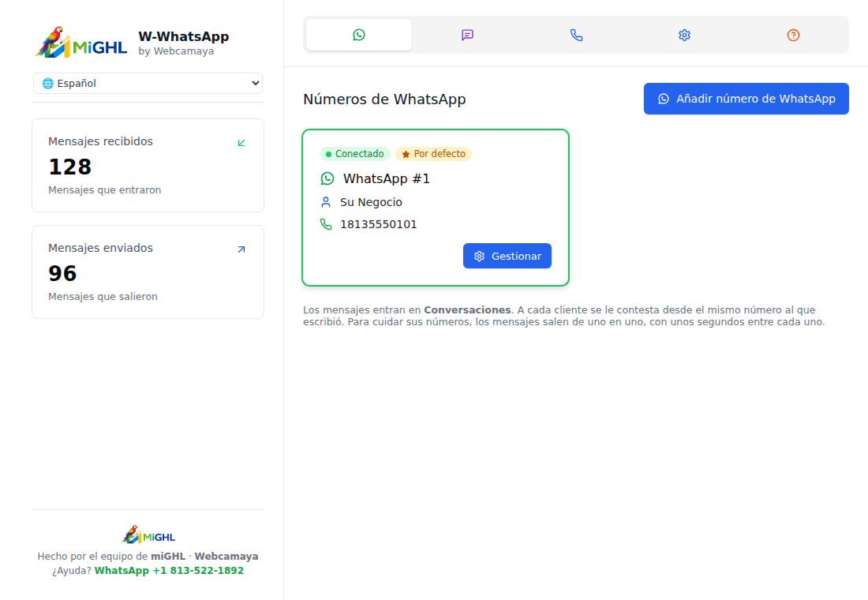
Task: Open the settings gear tab
Action: (x=684, y=35)
